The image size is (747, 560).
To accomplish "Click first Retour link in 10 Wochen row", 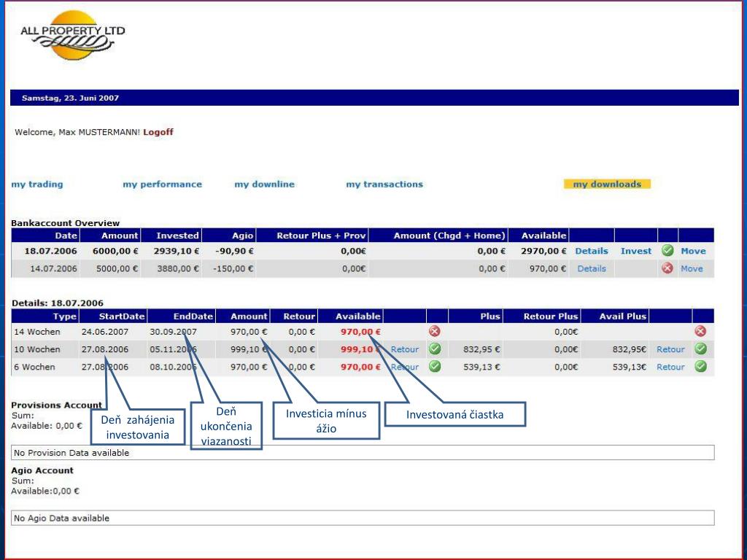I will pos(405,349).
